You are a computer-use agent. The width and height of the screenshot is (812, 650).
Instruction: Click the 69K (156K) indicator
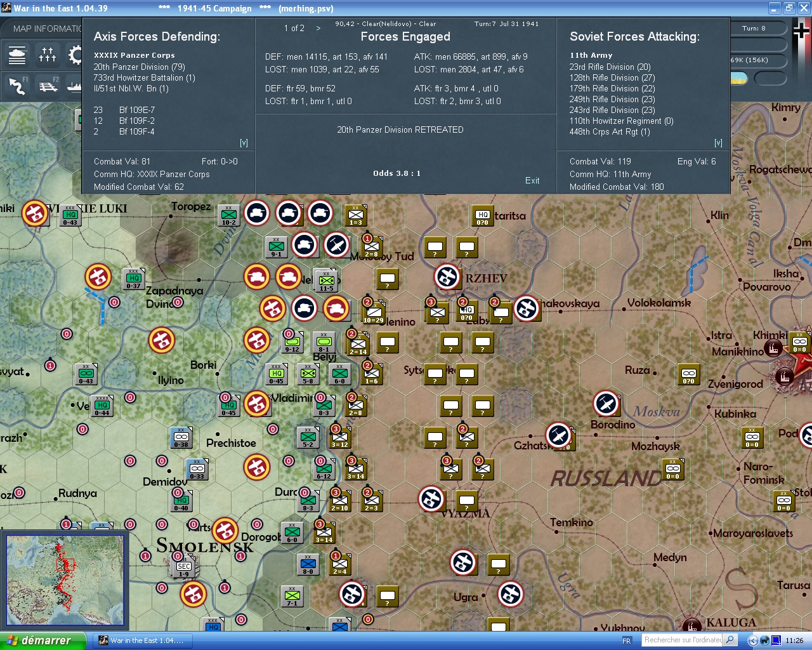[x=749, y=60]
